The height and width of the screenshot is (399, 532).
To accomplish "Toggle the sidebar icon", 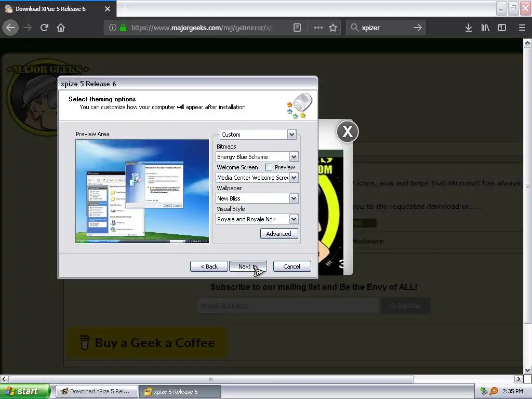I will (502, 28).
